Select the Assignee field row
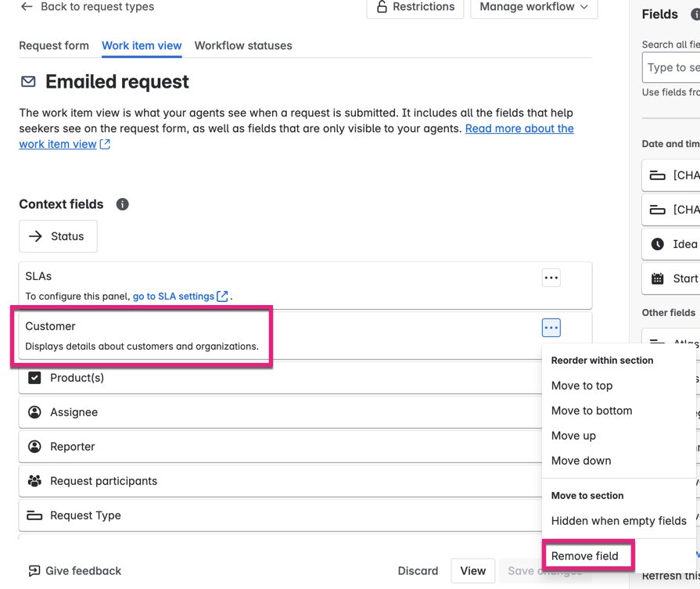The height and width of the screenshot is (589, 700). [x=280, y=412]
